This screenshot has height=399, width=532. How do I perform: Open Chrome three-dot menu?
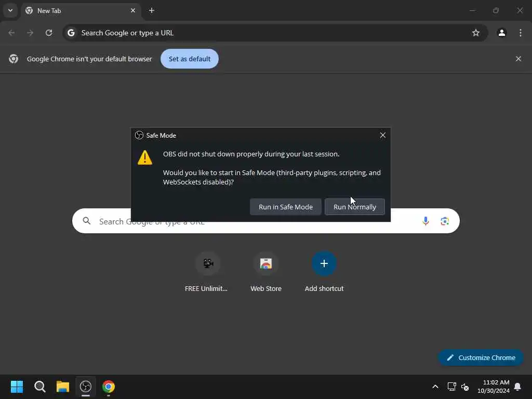pyautogui.click(x=521, y=33)
